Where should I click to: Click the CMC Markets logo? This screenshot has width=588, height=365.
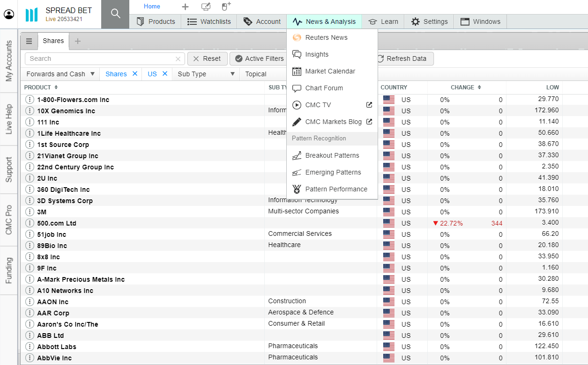click(x=31, y=15)
